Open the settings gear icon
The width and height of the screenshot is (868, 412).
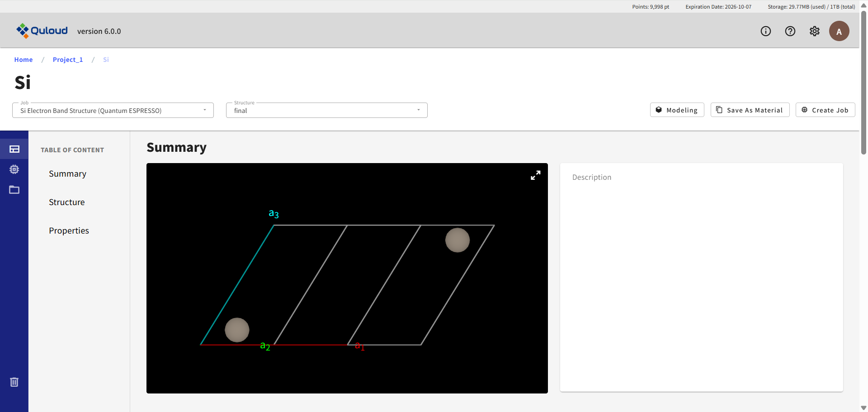tap(814, 31)
